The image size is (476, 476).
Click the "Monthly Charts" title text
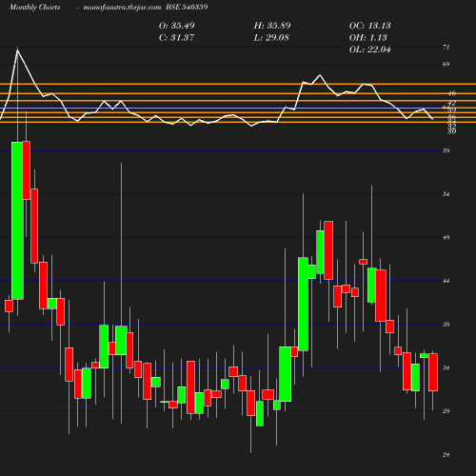(x=34, y=7)
